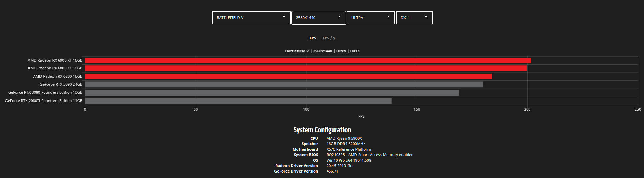Click the 100 axis tick label

[x=306, y=109]
